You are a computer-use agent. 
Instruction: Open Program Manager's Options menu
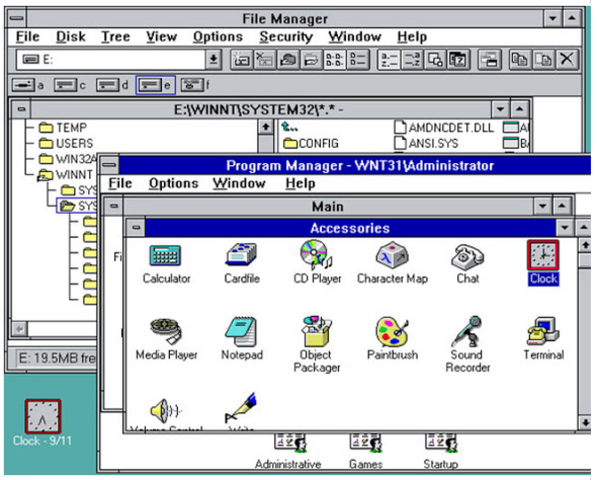click(x=174, y=183)
